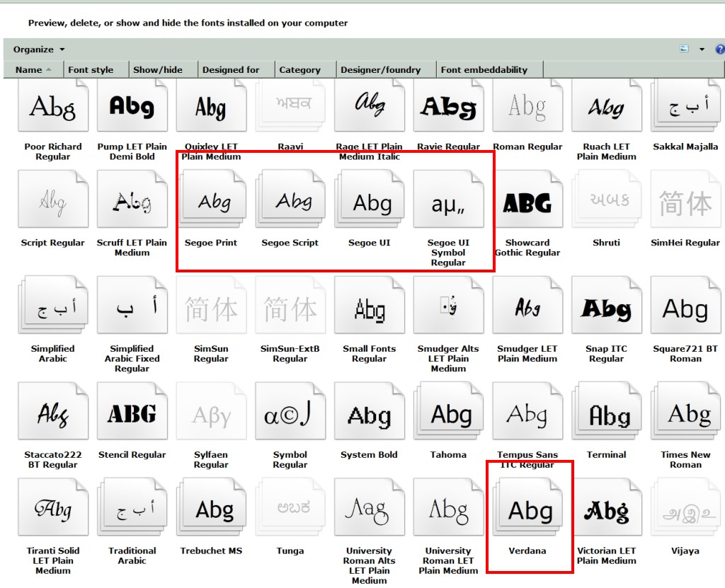Sort by the Designed for column
Screen dimensions: 725x588
pyautogui.click(x=236, y=70)
